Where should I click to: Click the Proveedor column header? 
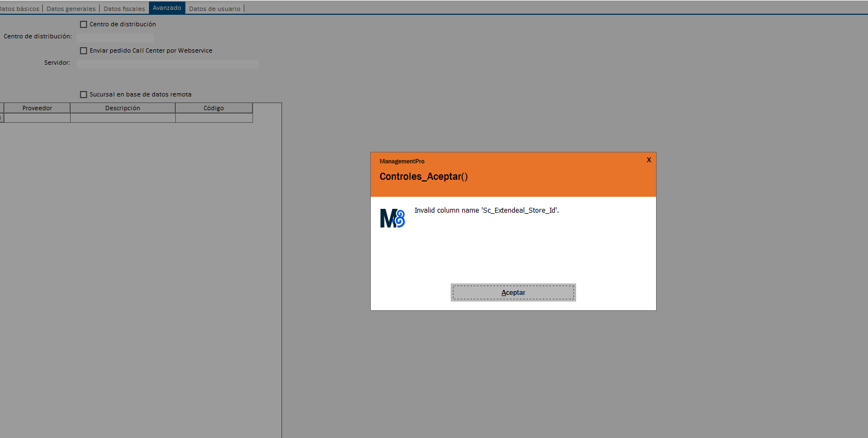37,108
